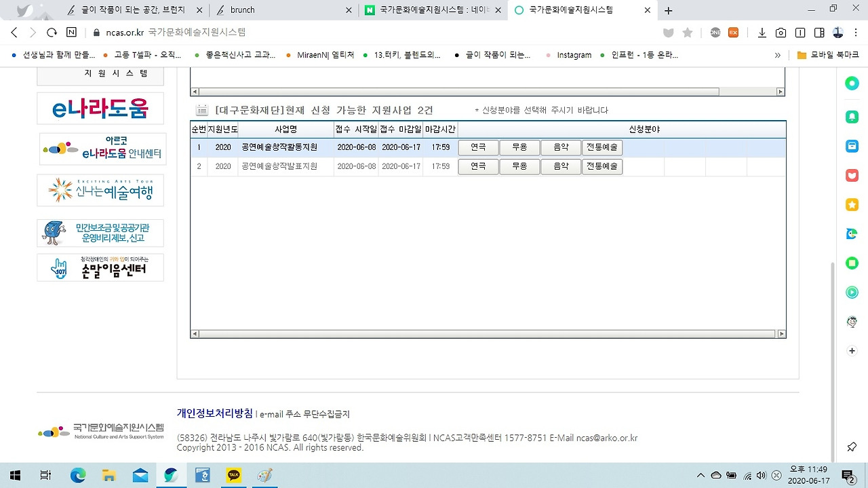This screenshot has height=488, width=868.
Task: Sort by the '접수 마감일' column header
Action: point(400,129)
